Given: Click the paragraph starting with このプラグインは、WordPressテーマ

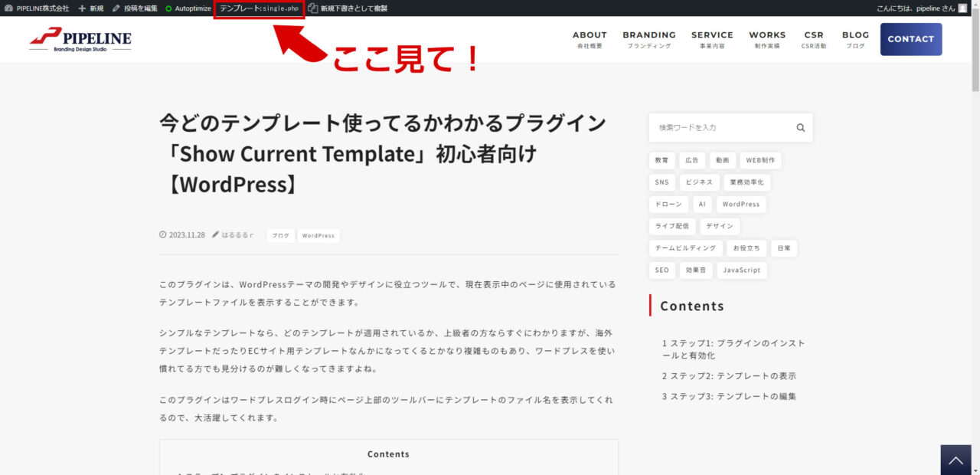Looking at the screenshot, I should (387, 293).
